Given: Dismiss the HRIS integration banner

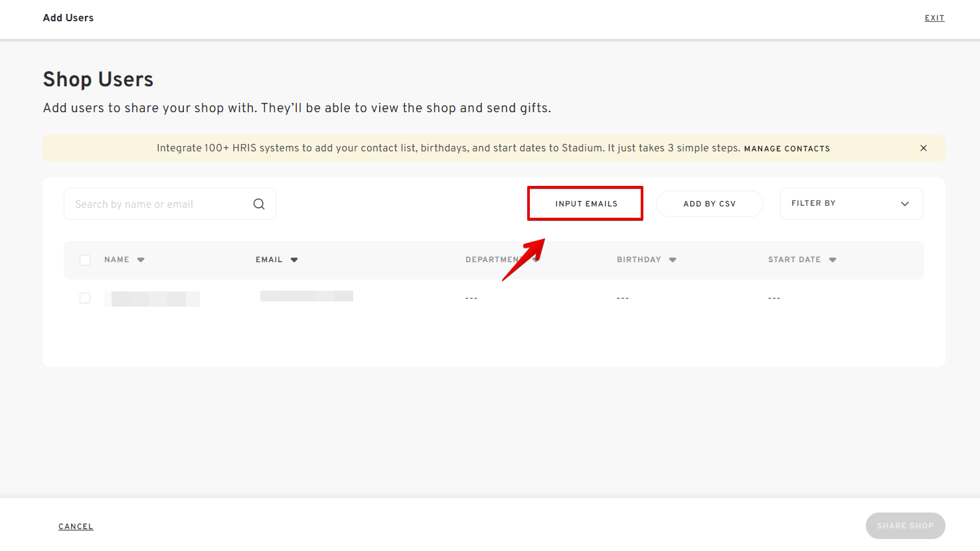Looking at the screenshot, I should pyautogui.click(x=923, y=148).
